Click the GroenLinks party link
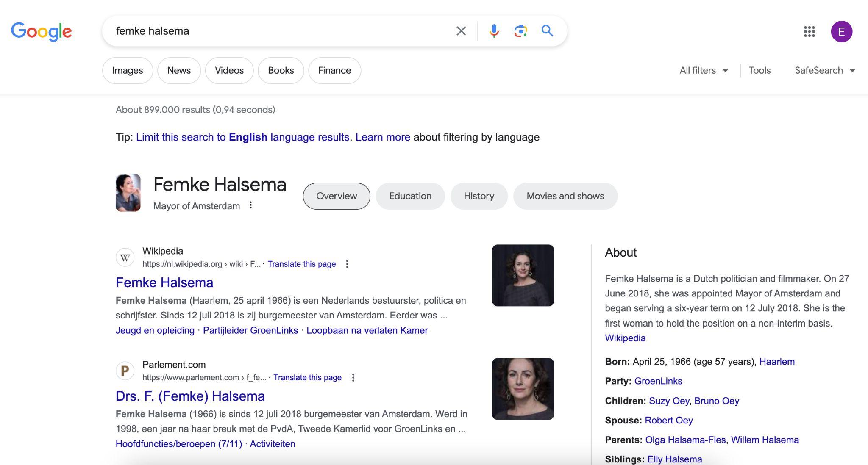 click(658, 381)
